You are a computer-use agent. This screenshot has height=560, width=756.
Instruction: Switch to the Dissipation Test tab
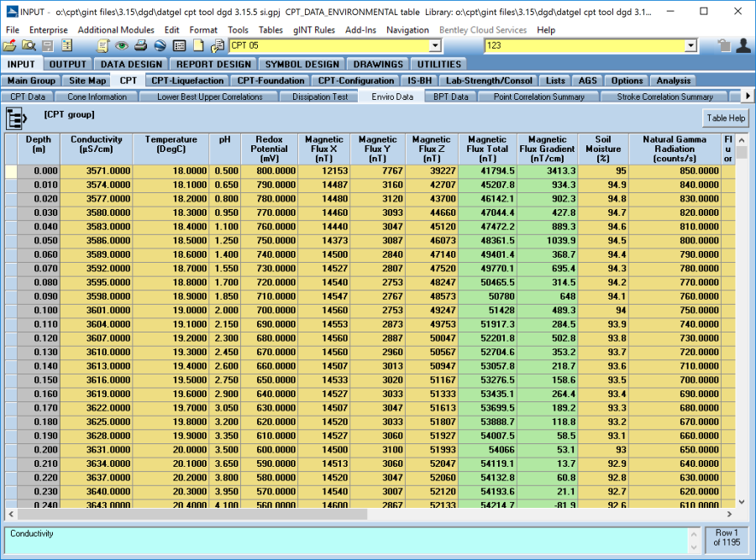pos(320,97)
